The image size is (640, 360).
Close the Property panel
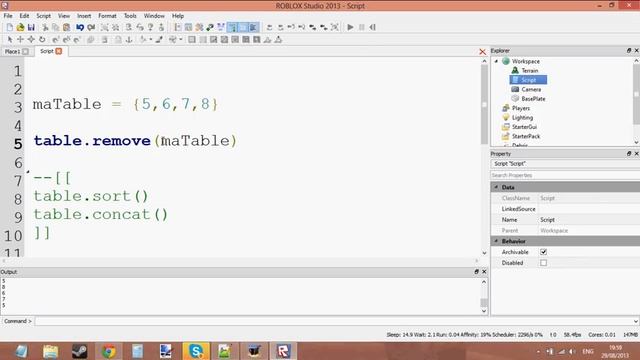click(x=636, y=153)
